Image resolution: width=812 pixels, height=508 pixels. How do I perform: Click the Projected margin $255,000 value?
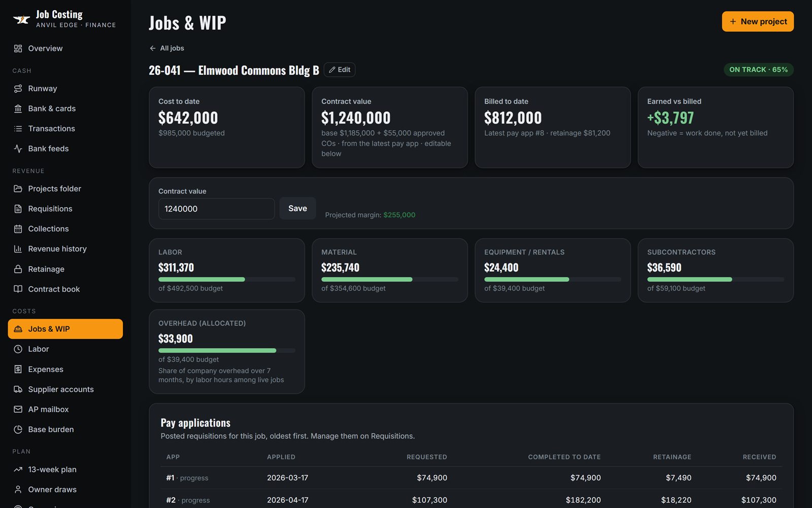pyautogui.click(x=399, y=215)
